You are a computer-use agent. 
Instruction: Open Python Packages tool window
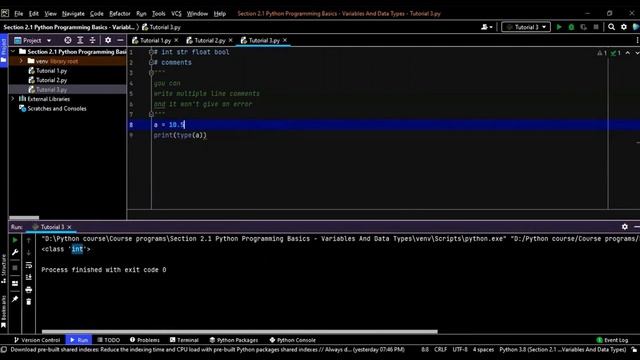[234, 340]
